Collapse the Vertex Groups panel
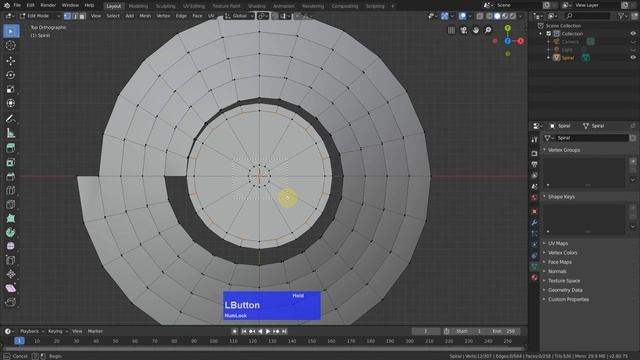The height and width of the screenshot is (360, 640). coord(563,150)
